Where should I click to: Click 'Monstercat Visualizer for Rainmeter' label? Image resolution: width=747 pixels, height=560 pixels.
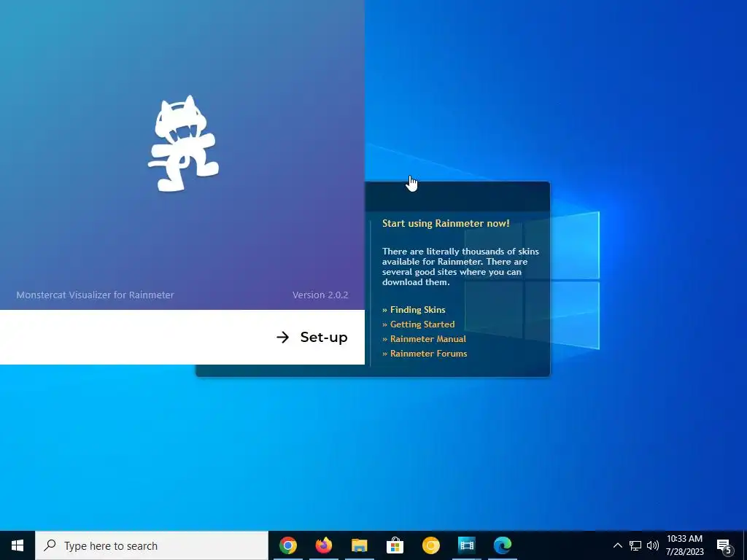[96, 295]
